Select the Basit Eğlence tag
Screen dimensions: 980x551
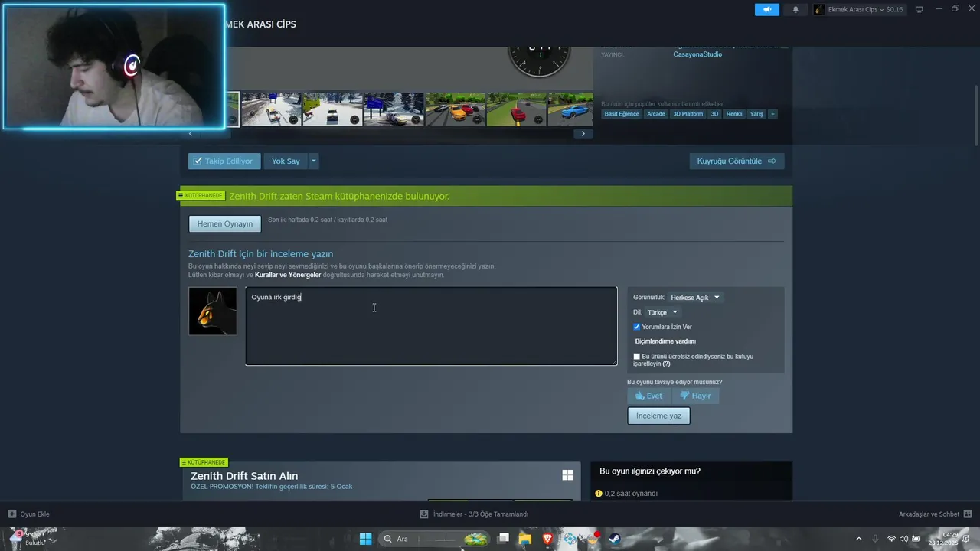point(622,114)
